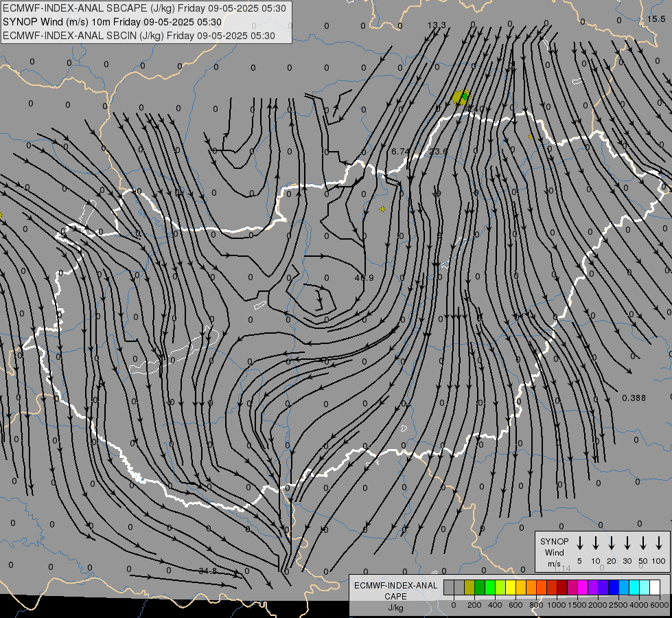This screenshot has width=672, height=618.
Task: Pick the sky blue swatch after the 2500 tick
Action: (x=624, y=587)
